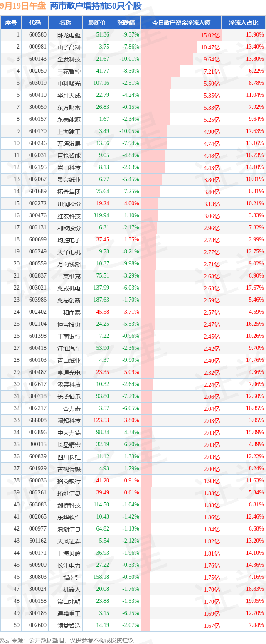266x644 pixels.
Task: Select stock name 中大力德
Action: 69,433
